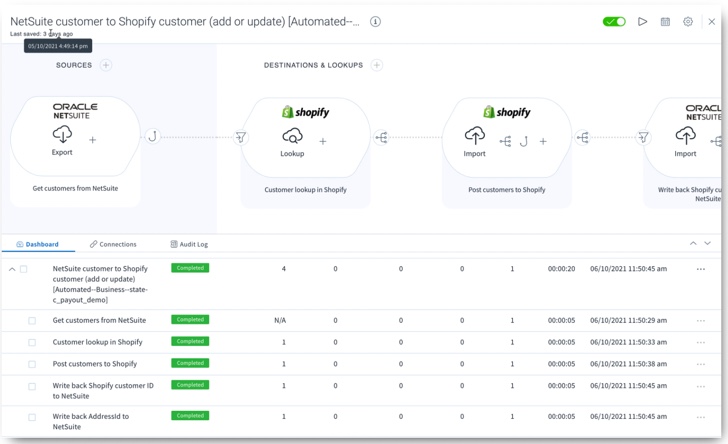This screenshot has height=444, width=728.
Task: Click timestamp 06/10/2021 11:50:33 am
Action: tap(628, 342)
